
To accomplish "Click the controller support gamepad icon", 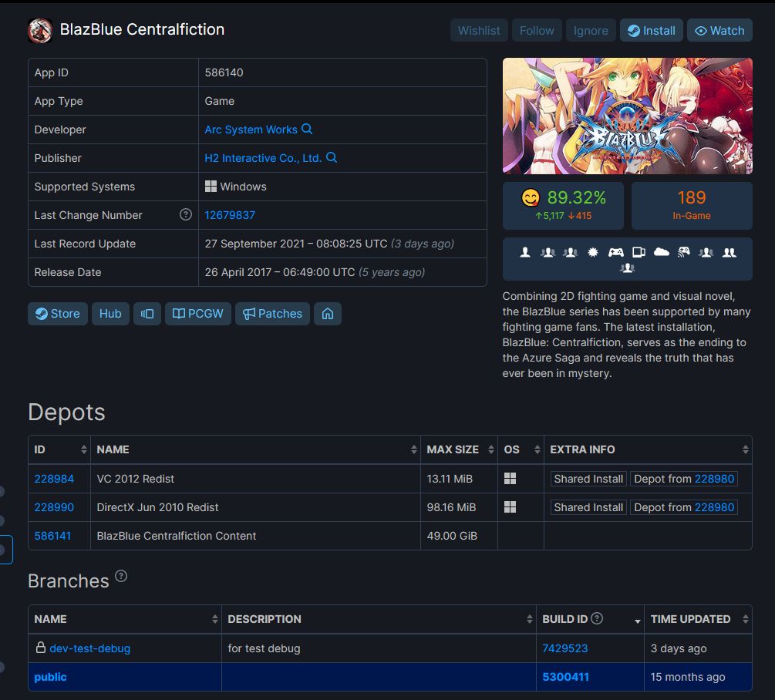I will pyautogui.click(x=616, y=252).
